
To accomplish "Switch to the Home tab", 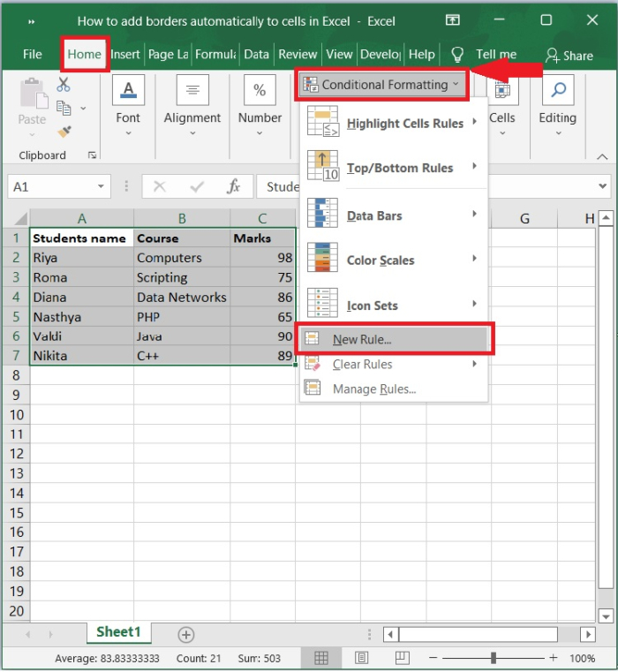I will 85,55.
